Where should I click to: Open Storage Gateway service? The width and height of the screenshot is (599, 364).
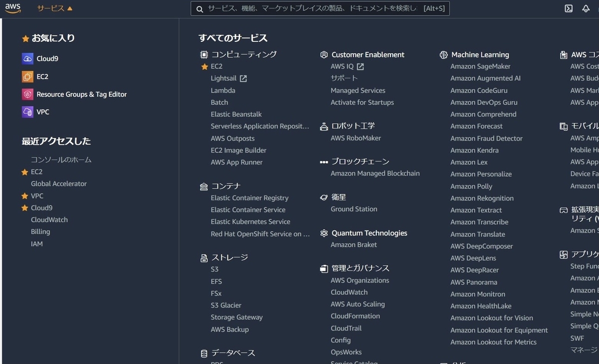point(237,317)
